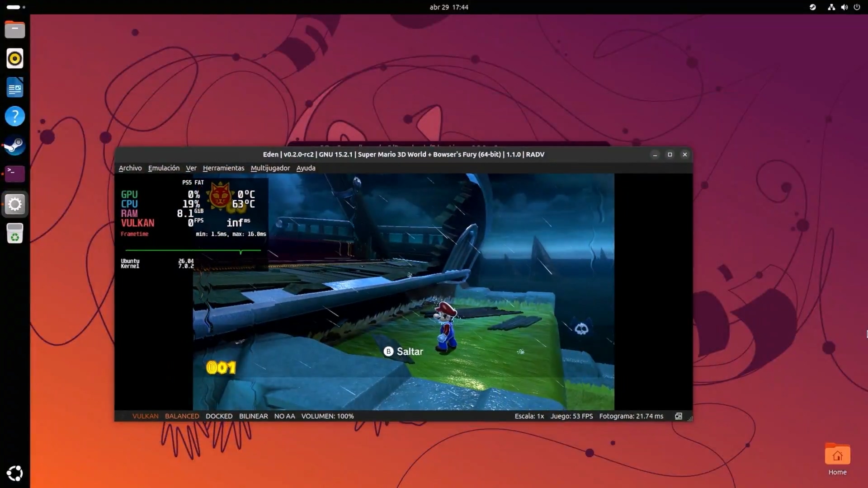Toggle the NO AA anti-aliasing setting
This screenshot has width=868, height=488.
[285, 416]
